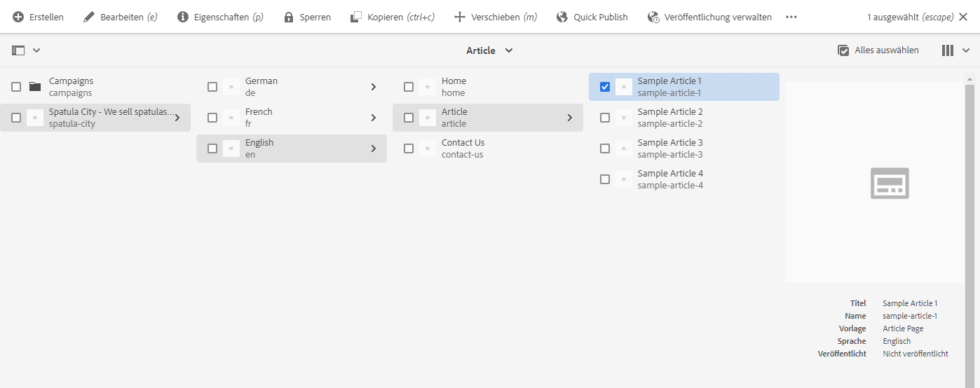Open the side rail panel menu

26,50
